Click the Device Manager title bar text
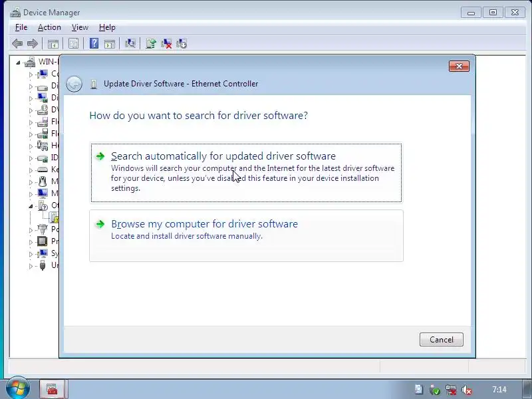Image resolution: width=532 pixels, height=399 pixels. coord(52,13)
